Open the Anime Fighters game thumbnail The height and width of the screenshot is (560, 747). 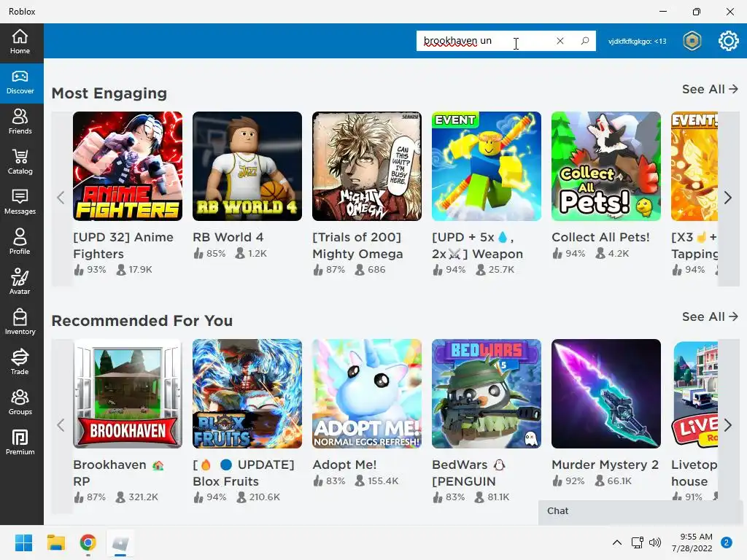(x=128, y=166)
